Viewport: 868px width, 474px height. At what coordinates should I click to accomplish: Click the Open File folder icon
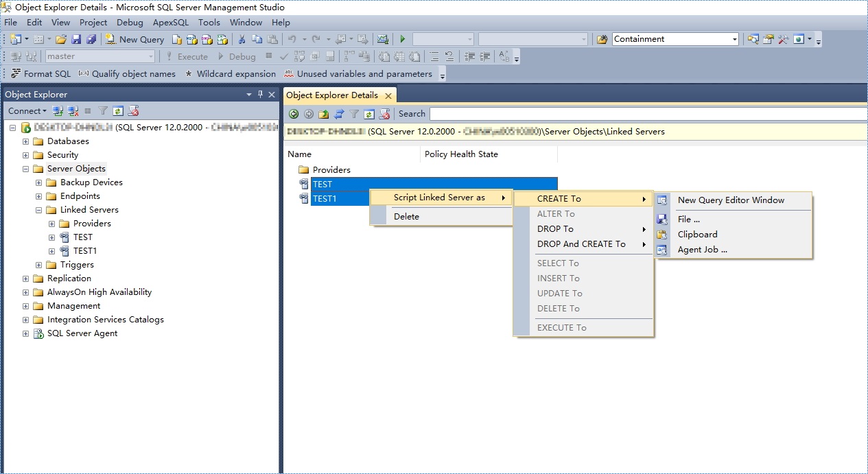[61, 39]
